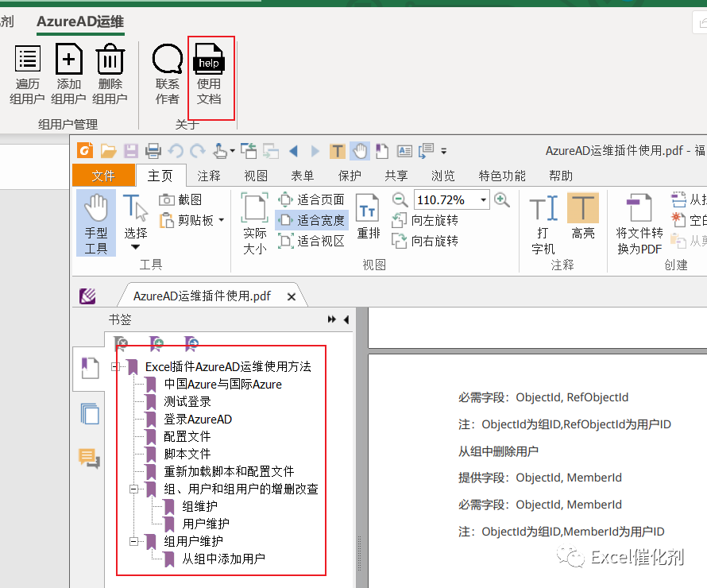
Task: Click the 删除组用户 trash icon
Action: (110, 59)
